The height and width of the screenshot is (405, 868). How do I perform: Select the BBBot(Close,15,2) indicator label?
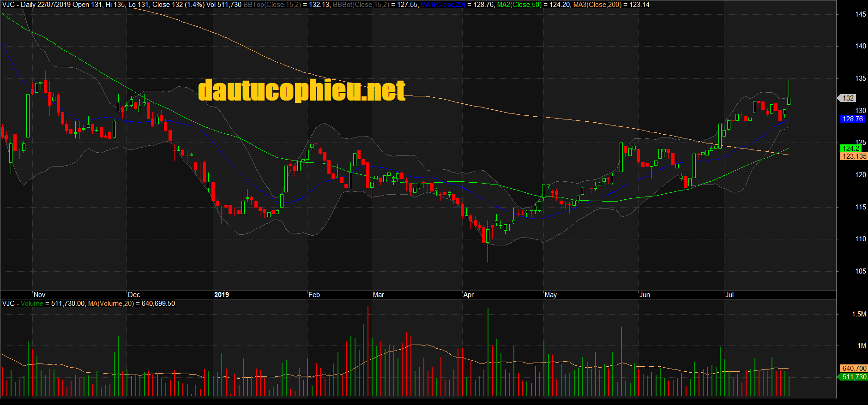point(361,5)
